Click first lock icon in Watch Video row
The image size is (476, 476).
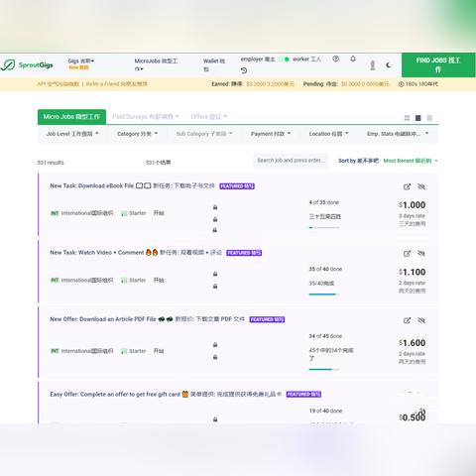215,274
